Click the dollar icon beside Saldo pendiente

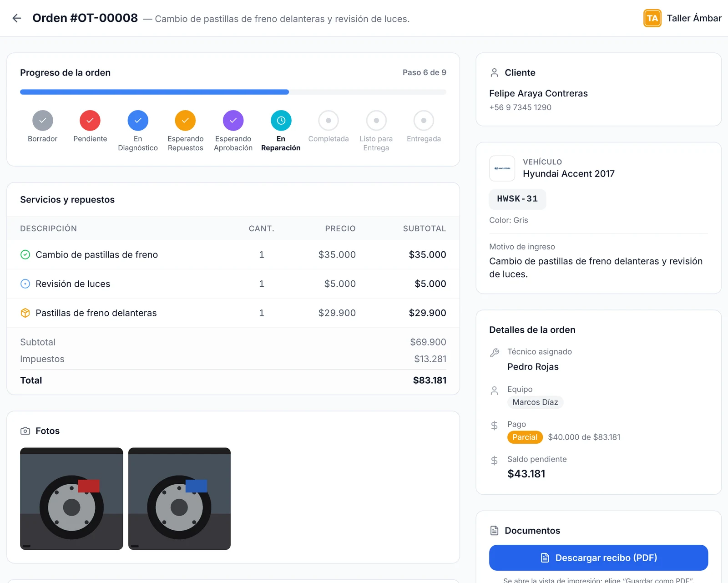(495, 461)
